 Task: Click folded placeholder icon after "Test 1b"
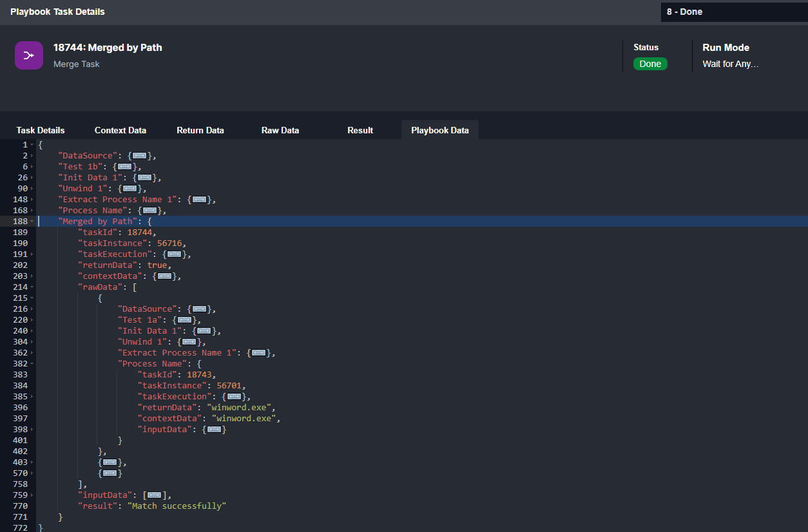tap(125, 167)
